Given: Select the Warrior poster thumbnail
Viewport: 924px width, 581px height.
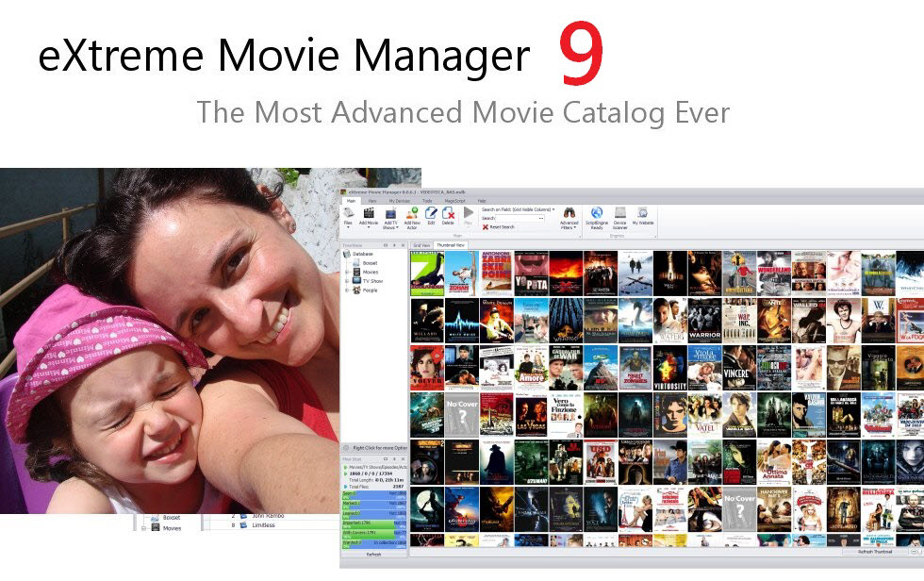Looking at the screenshot, I should point(705,321).
